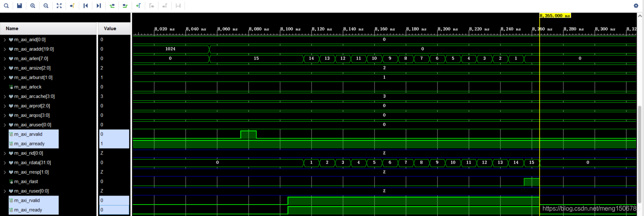644x216 pixels.
Task: Zoom fit the full waveform
Action: tap(59, 6)
